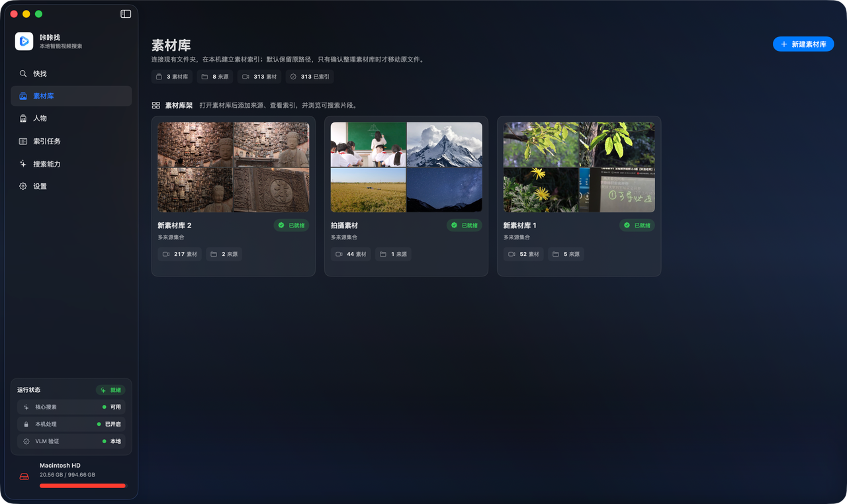Click 已就绪 badge on 拍摄素材
The width and height of the screenshot is (847, 504).
465,226
